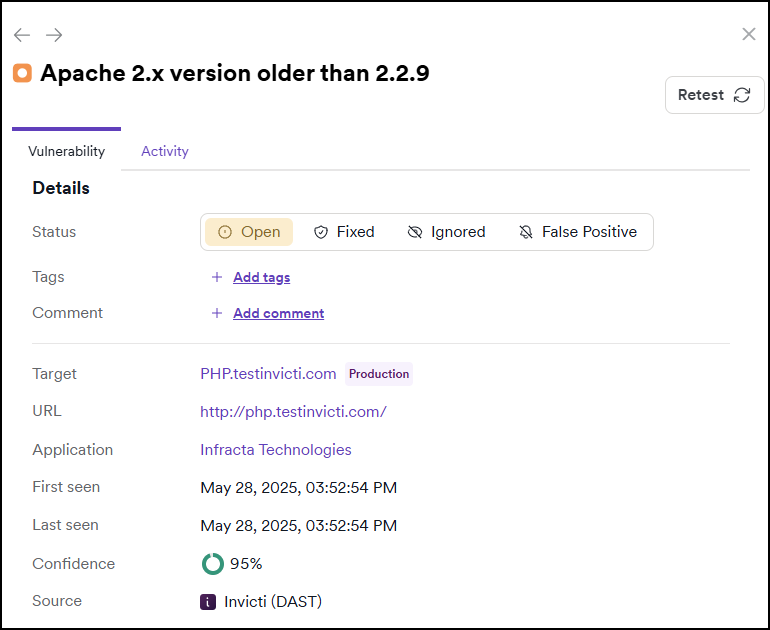Viewport: 770px width, 630px height.
Task: Open the PHP.testinvicti.com target link
Action: coord(268,374)
